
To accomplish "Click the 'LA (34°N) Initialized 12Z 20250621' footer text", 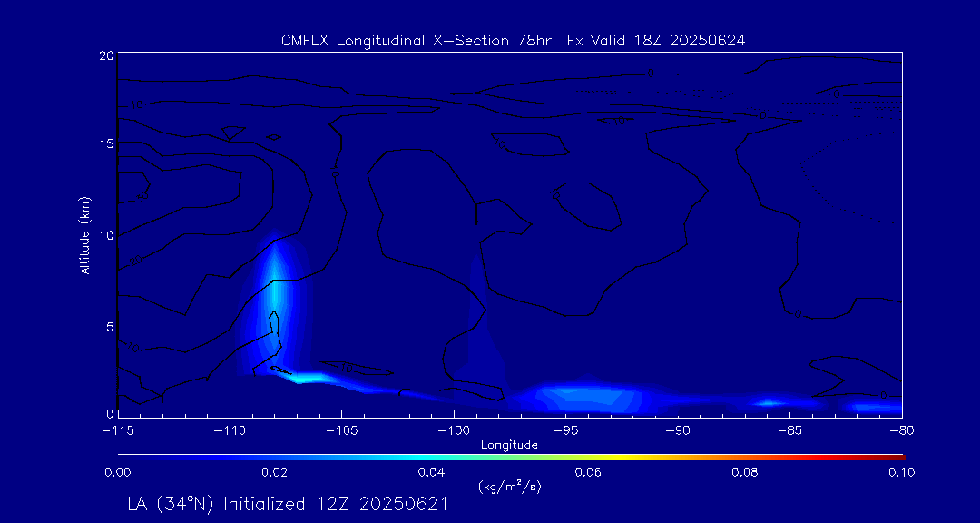I will (x=288, y=504).
